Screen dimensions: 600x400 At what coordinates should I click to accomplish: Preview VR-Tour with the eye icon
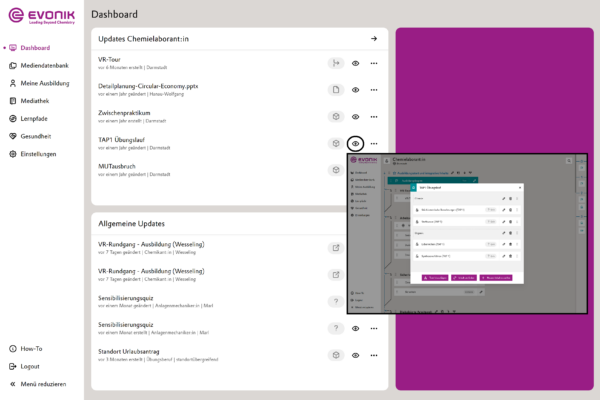coord(355,63)
